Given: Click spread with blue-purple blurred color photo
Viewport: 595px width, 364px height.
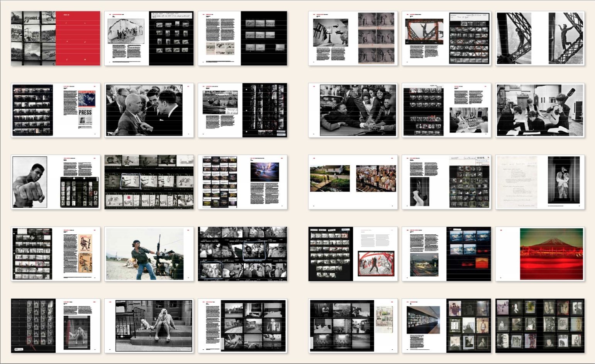Looking at the screenshot, I should (x=242, y=182).
